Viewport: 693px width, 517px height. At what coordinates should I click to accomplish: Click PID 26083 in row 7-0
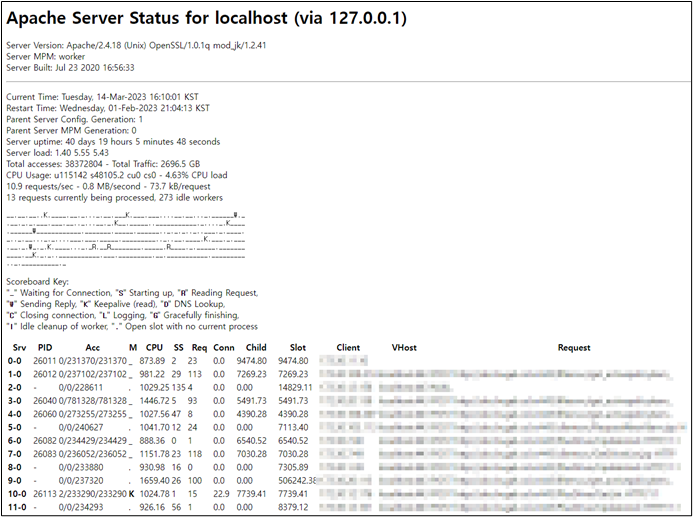point(45,454)
